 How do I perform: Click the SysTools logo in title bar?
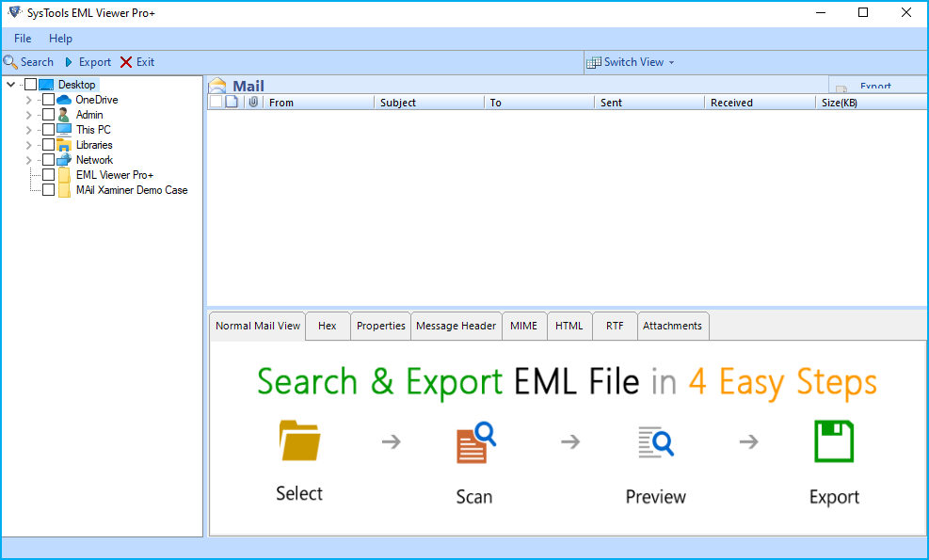(15, 12)
